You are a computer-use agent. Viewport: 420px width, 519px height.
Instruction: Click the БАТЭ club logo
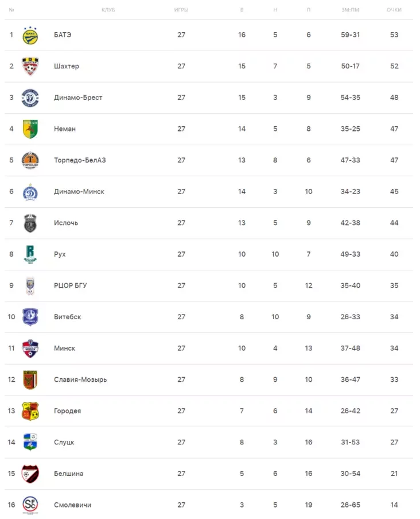click(30, 36)
